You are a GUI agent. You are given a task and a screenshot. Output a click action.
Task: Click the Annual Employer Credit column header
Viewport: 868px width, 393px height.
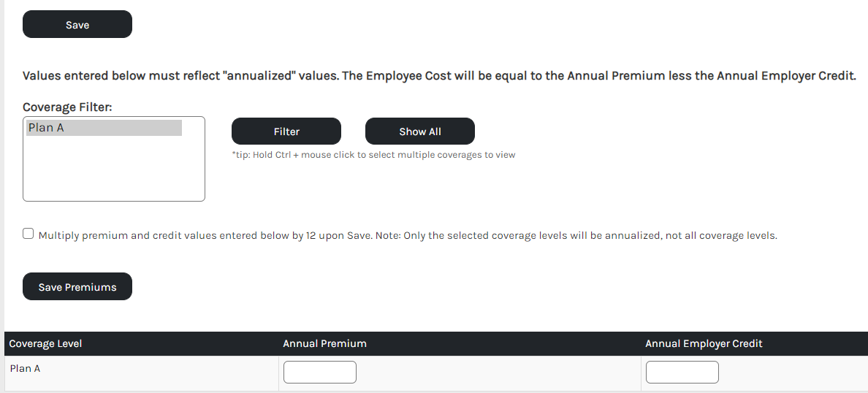tap(704, 343)
